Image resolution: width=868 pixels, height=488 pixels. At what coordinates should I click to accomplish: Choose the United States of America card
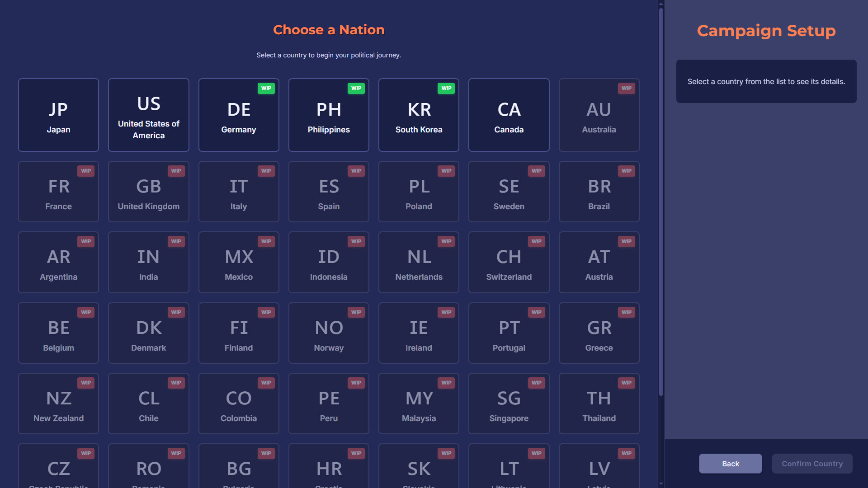click(148, 115)
